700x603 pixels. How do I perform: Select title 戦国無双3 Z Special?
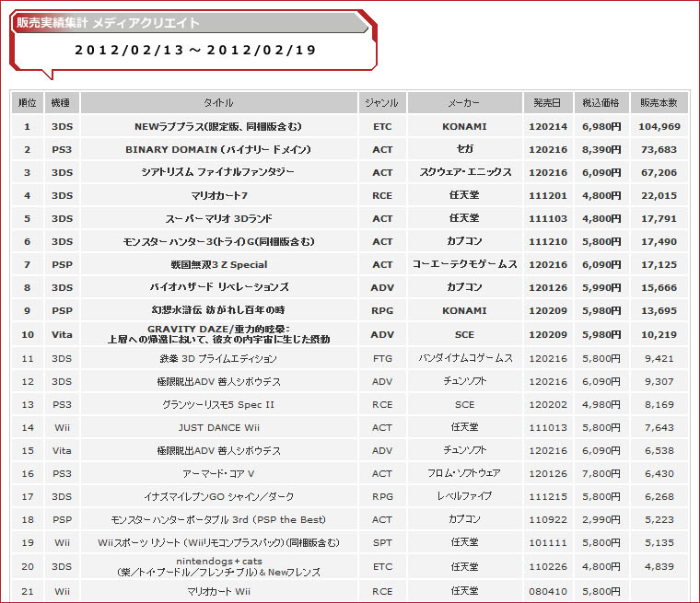[x=219, y=265]
